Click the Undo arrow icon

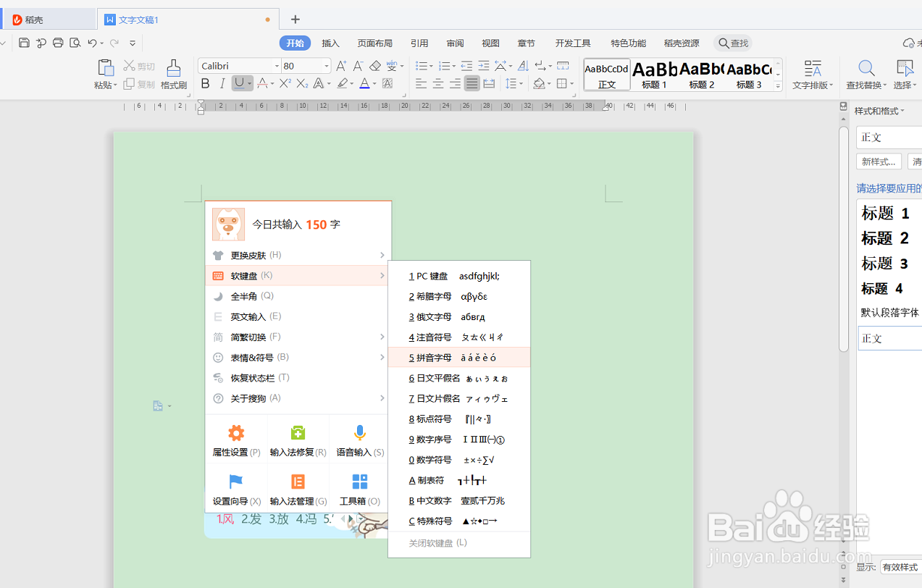pyautogui.click(x=92, y=43)
